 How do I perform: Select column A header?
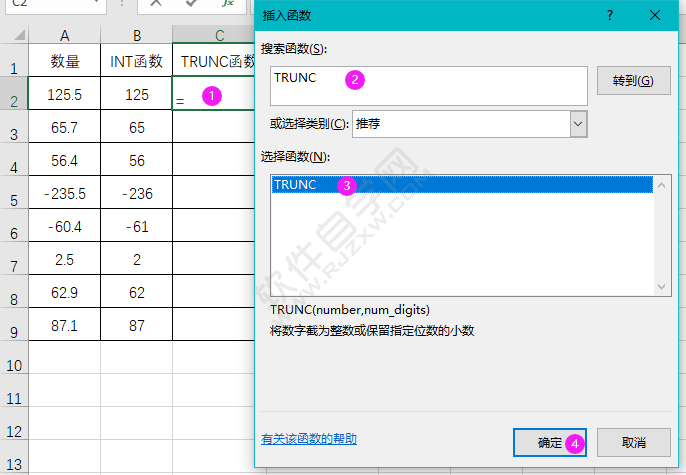pos(65,36)
